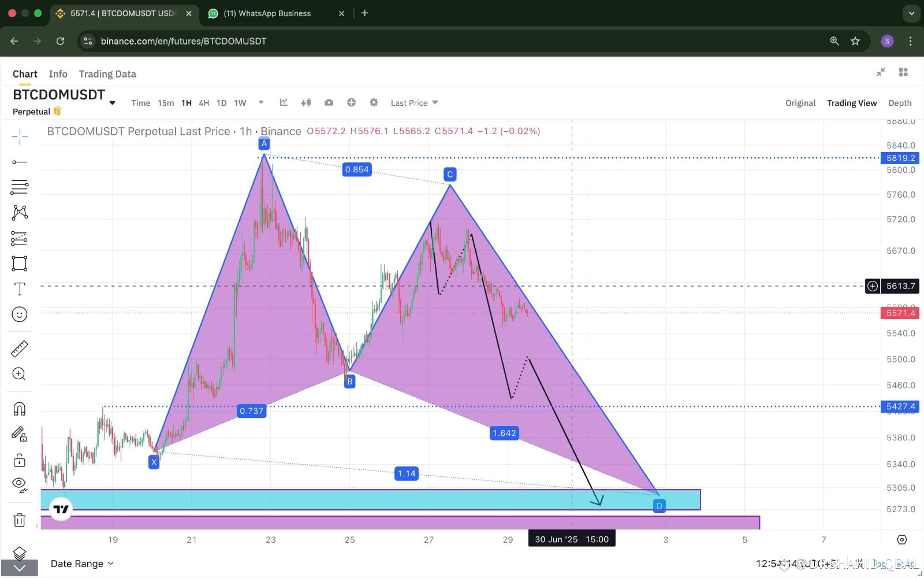Reload the Binance page
Viewport: 924px width, 578px height.
click(60, 41)
